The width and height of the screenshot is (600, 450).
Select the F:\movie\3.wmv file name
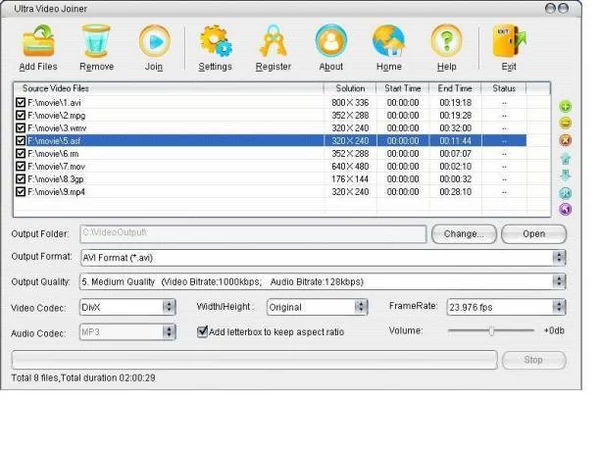(57, 128)
